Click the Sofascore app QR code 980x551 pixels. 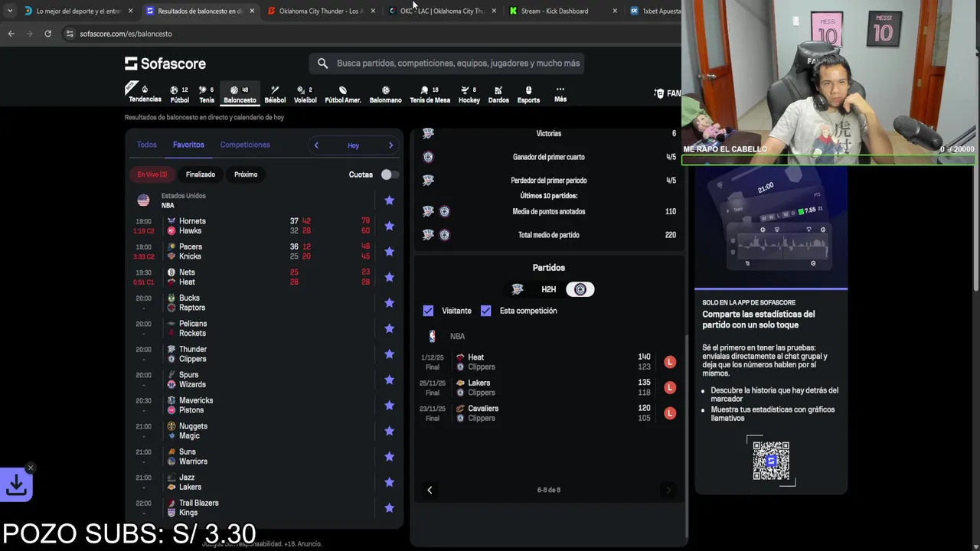tap(771, 461)
